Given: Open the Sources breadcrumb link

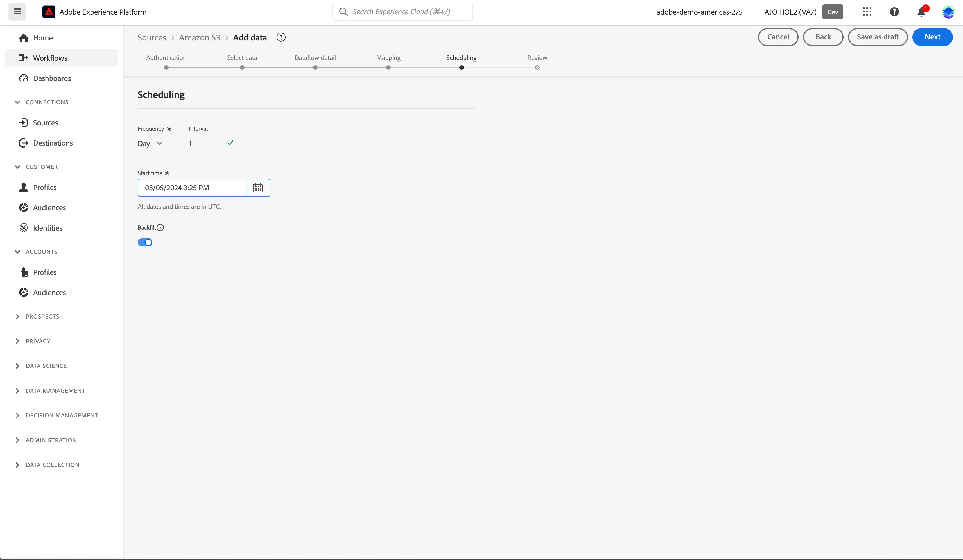Looking at the screenshot, I should point(152,37).
